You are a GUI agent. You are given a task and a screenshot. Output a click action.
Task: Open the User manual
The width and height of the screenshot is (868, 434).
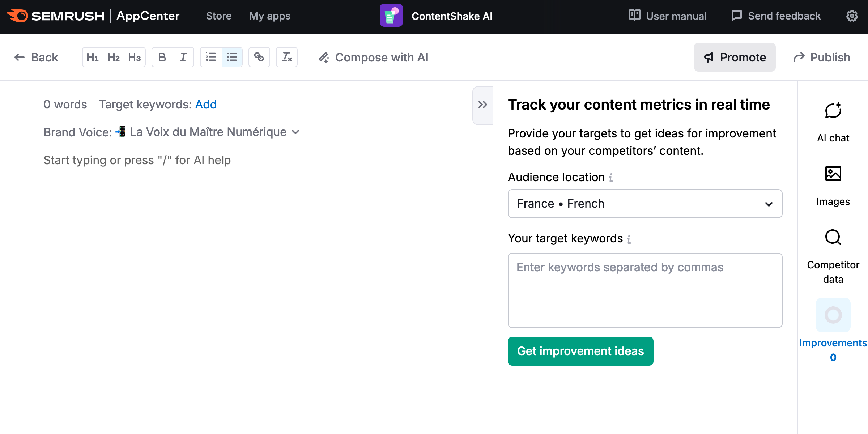pyautogui.click(x=668, y=16)
